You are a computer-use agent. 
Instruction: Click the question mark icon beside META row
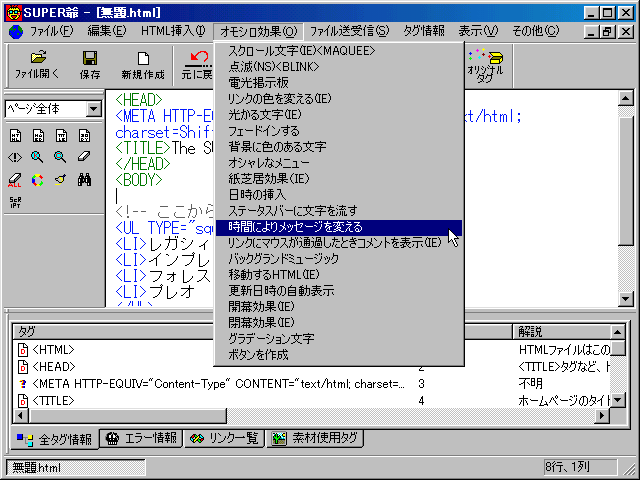(x=23, y=384)
